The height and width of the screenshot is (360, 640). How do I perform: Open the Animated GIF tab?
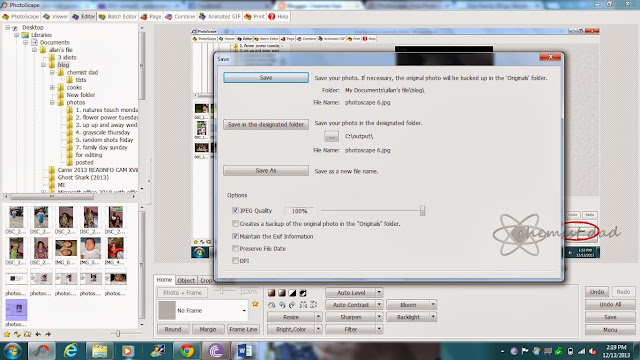[220, 16]
